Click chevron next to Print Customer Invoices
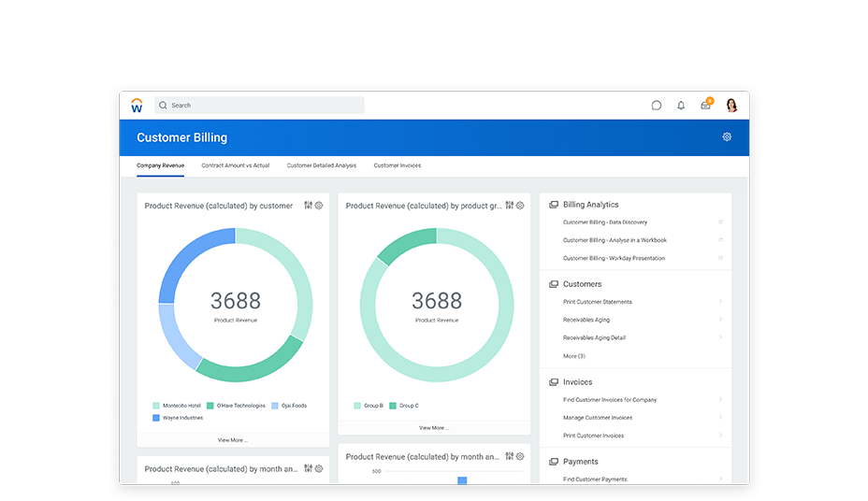Image resolution: width=868 pixels, height=501 pixels. click(720, 435)
